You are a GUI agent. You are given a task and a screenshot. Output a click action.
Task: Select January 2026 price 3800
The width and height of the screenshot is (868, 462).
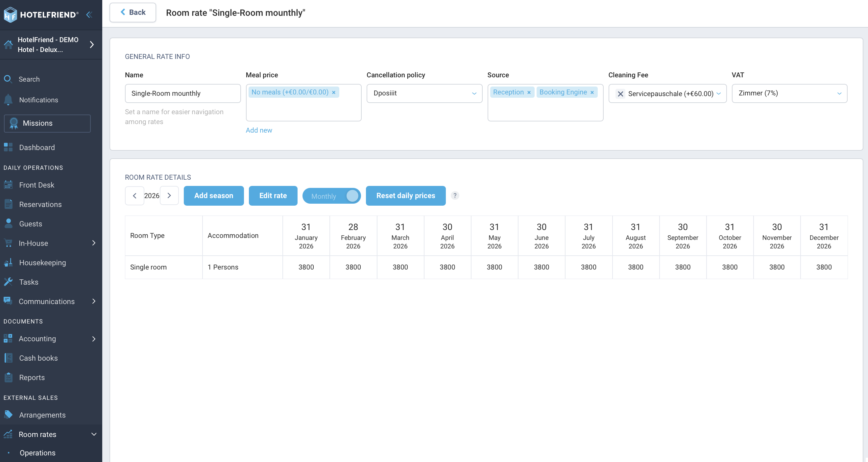click(x=306, y=267)
